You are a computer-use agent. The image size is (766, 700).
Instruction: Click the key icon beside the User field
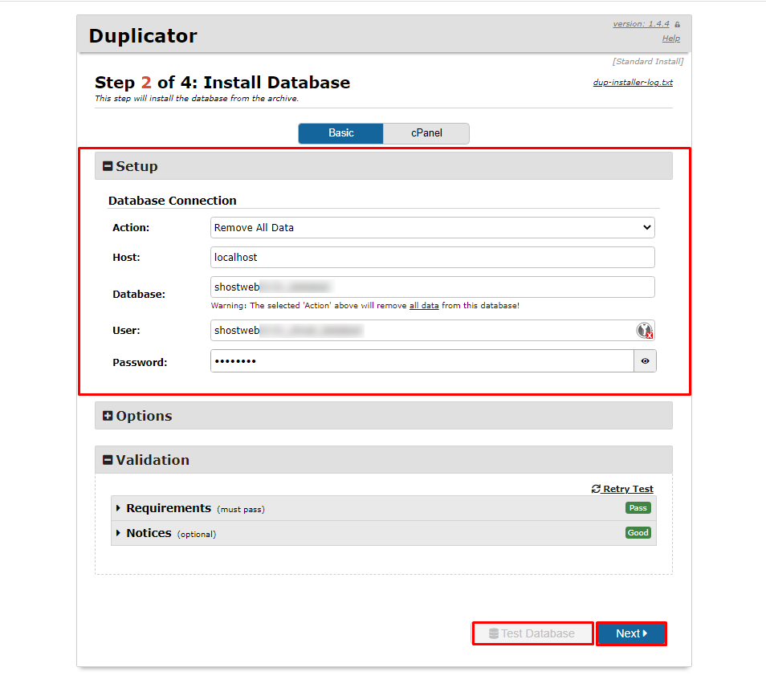click(644, 330)
